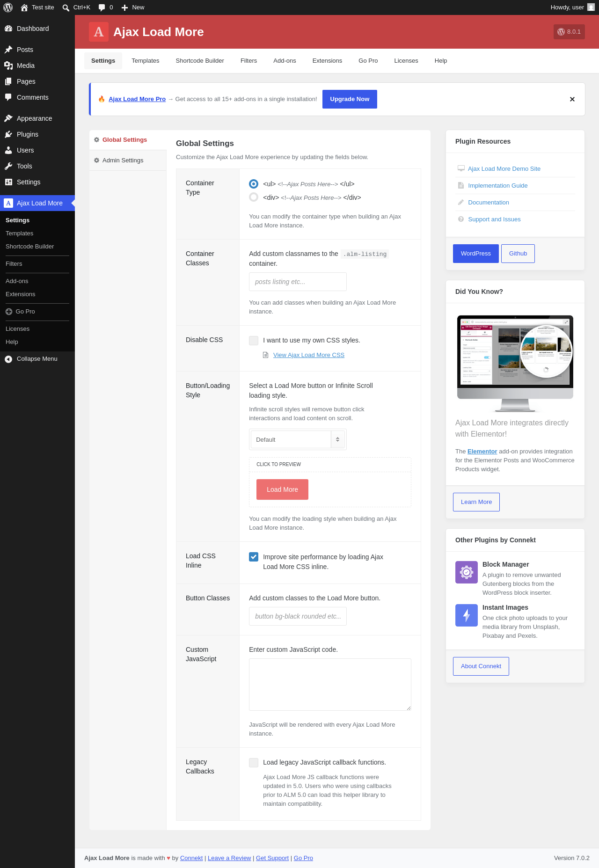599x868 pixels.
Task: Open the comments bubble icon in the admin bar
Action: pyautogui.click(x=102, y=7)
